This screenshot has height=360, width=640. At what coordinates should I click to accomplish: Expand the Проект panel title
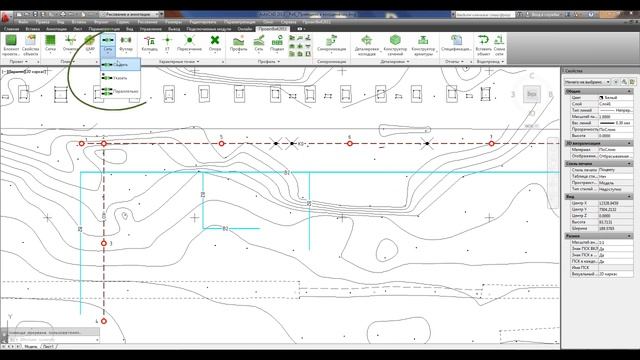pos(19,62)
